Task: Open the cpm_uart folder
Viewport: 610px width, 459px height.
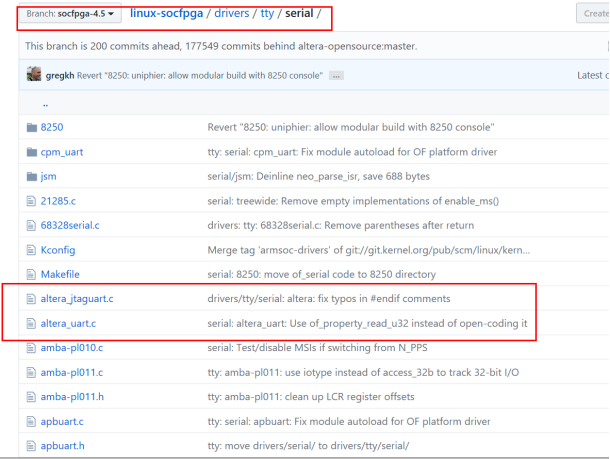Action: pos(62,152)
